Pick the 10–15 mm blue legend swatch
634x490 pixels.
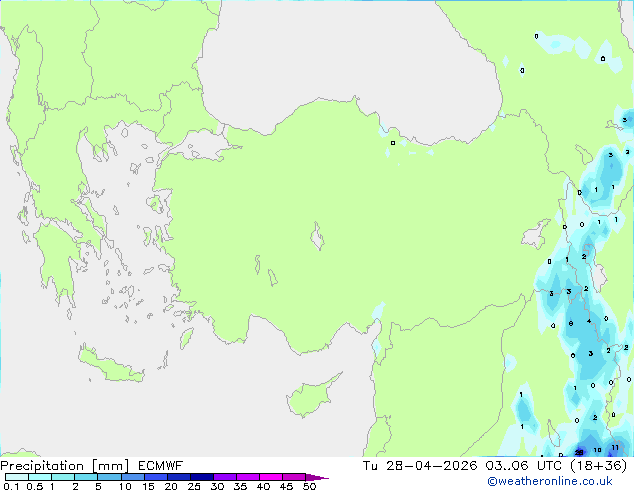tap(132, 477)
